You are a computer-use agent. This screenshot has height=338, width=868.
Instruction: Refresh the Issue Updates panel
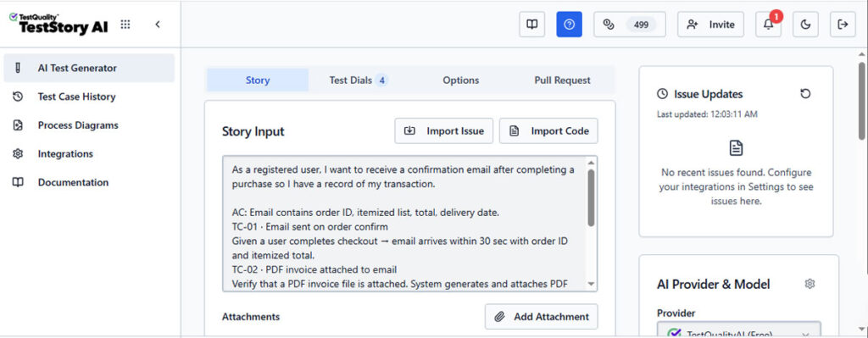pos(805,94)
